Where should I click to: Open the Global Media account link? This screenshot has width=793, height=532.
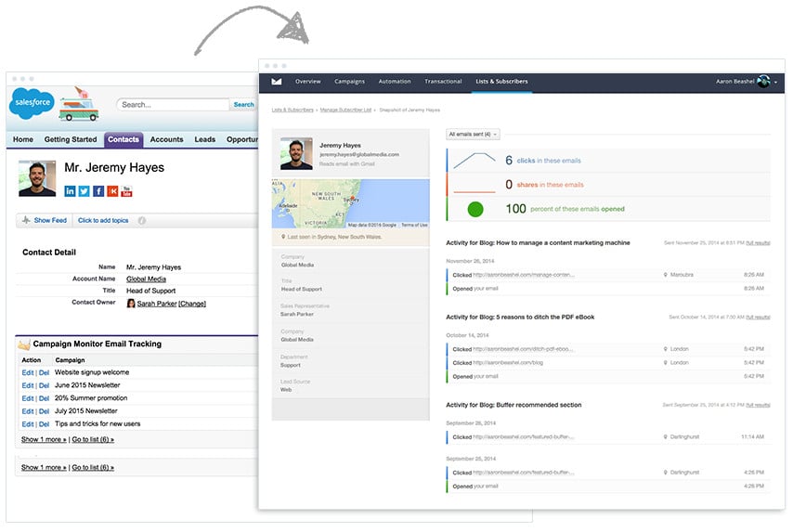click(x=147, y=279)
